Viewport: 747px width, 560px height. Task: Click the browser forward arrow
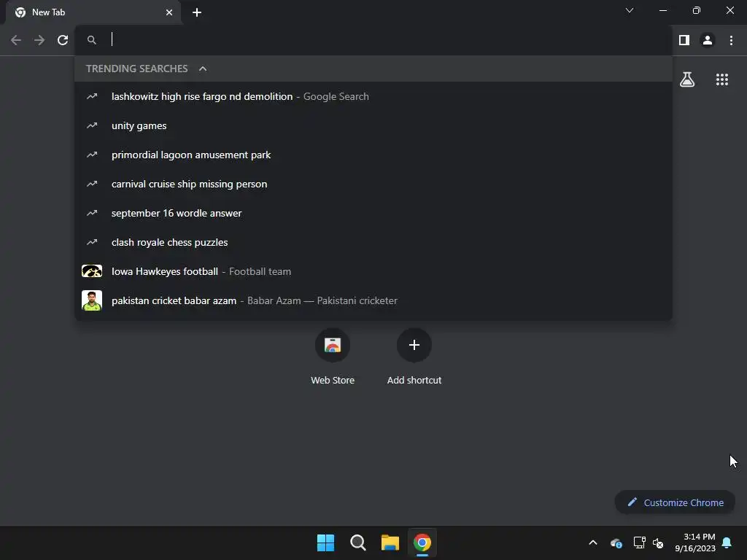pyautogui.click(x=39, y=40)
